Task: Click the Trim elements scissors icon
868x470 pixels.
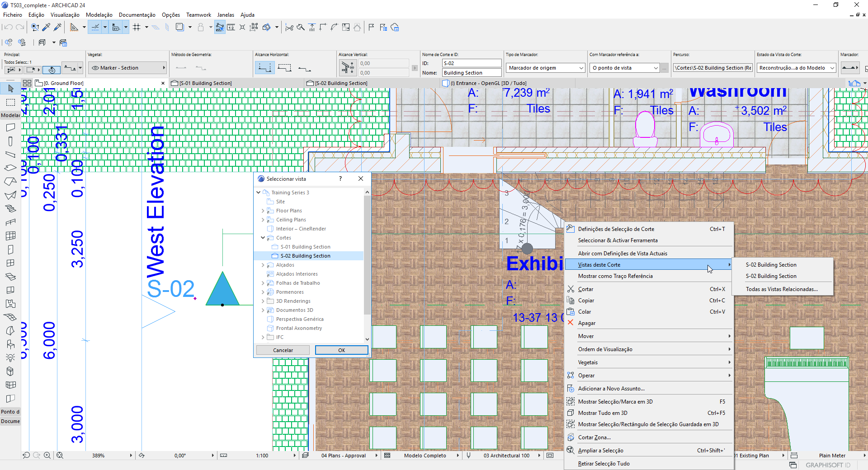Action: 288,27
